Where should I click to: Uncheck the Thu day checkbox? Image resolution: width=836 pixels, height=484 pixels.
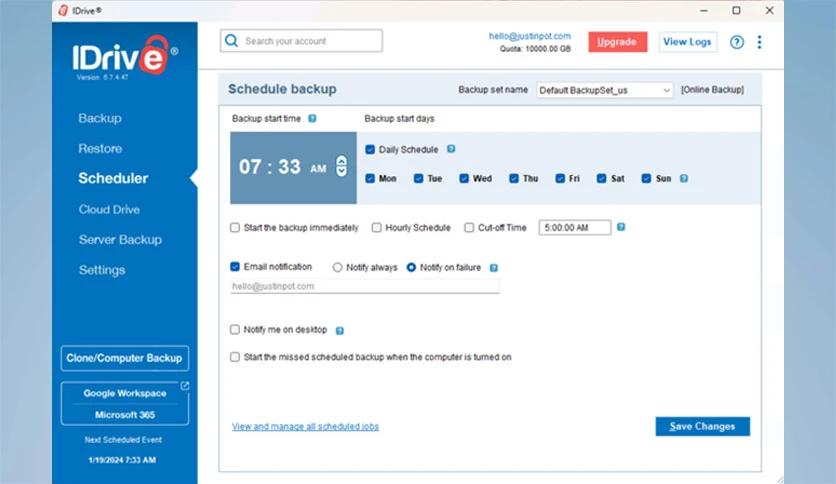[x=514, y=178]
